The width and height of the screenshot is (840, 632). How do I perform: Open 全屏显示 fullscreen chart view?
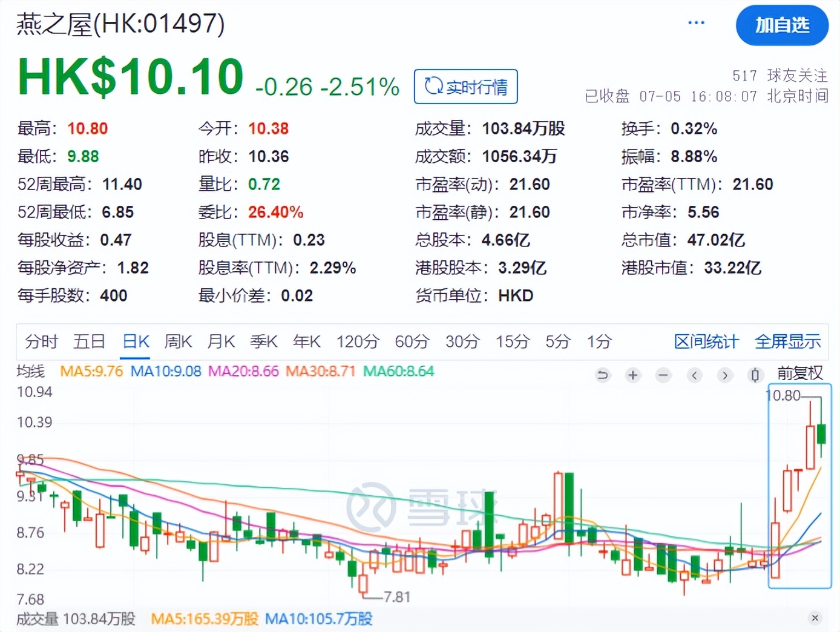(x=787, y=341)
